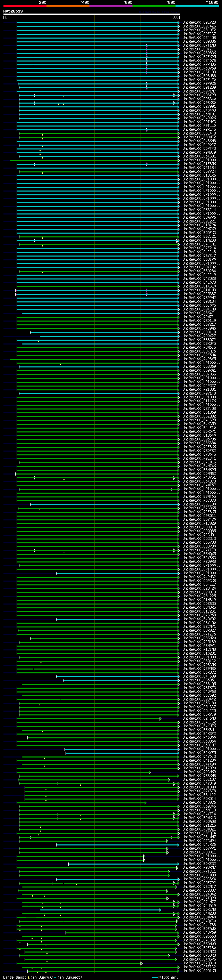Select the UniRef100_C3XQF5 label

199,343
